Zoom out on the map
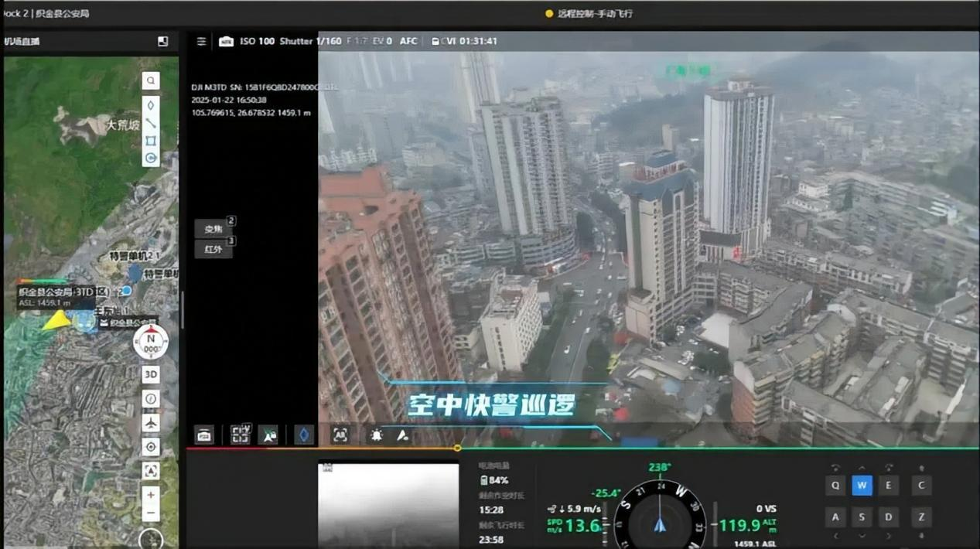The width and height of the screenshot is (980, 549). 151,513
